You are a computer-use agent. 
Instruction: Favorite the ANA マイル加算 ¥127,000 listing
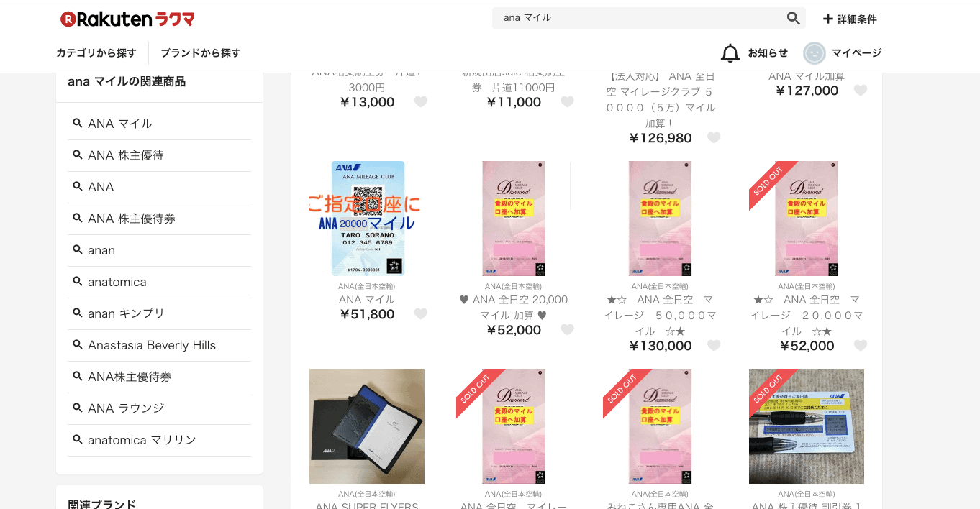[861, 90]
